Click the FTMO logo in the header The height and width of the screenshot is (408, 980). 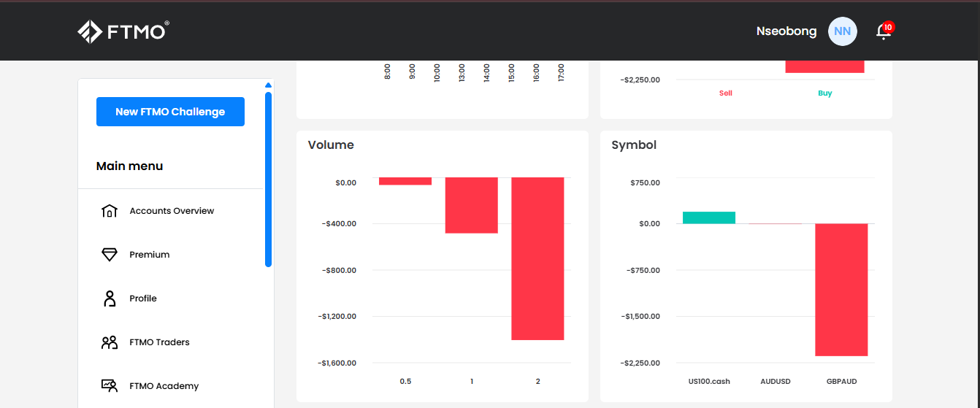pos(123,31)
